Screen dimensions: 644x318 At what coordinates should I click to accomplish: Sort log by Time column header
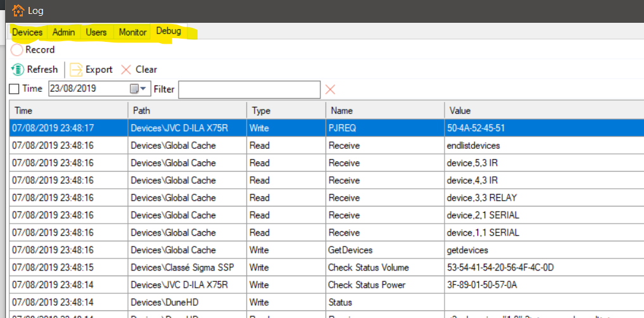pos(68,111)
